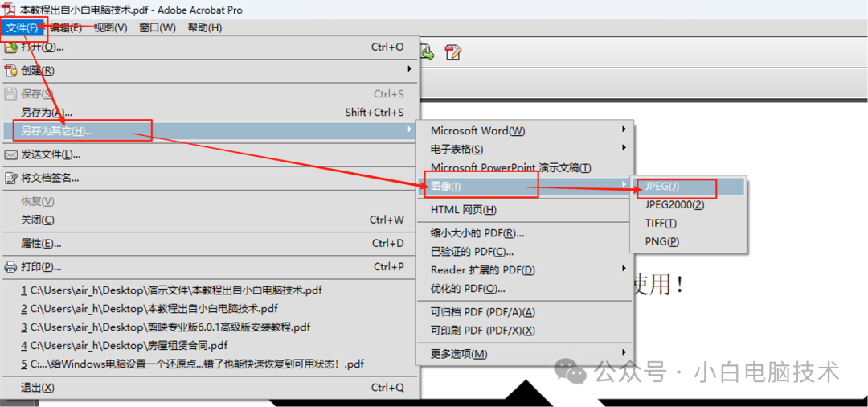Open the 视图(V) menu
This screenshot has width=868, height=407.
pyautogui.click(x=110, y=27)
